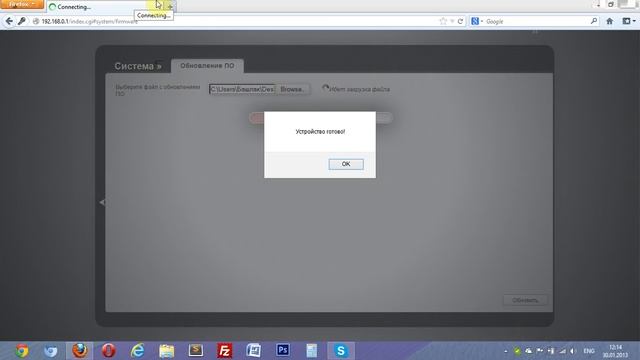
Task: Bookmark this page with the star icon
Action: point(443,21)
